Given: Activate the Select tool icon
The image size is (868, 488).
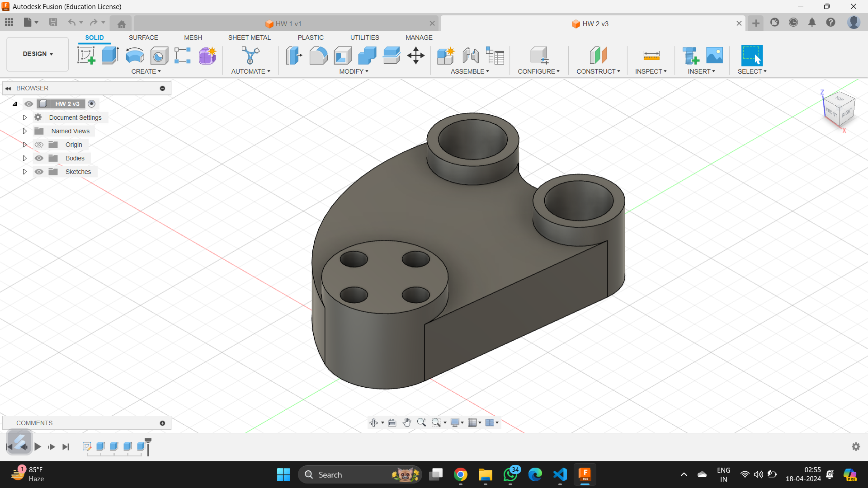Looking at the screenshot, I should point(752,56).
